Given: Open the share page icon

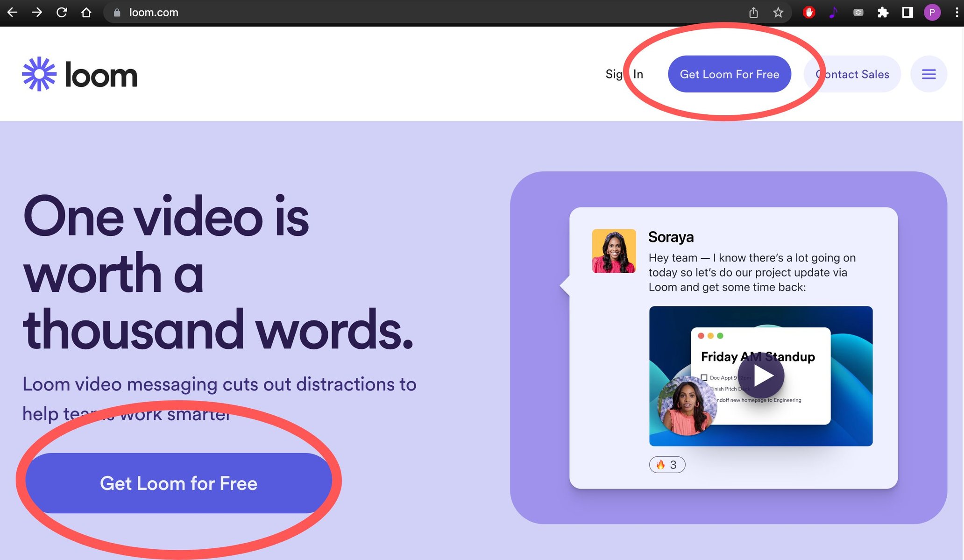Looking at the screenshot, I should point(753,13).
